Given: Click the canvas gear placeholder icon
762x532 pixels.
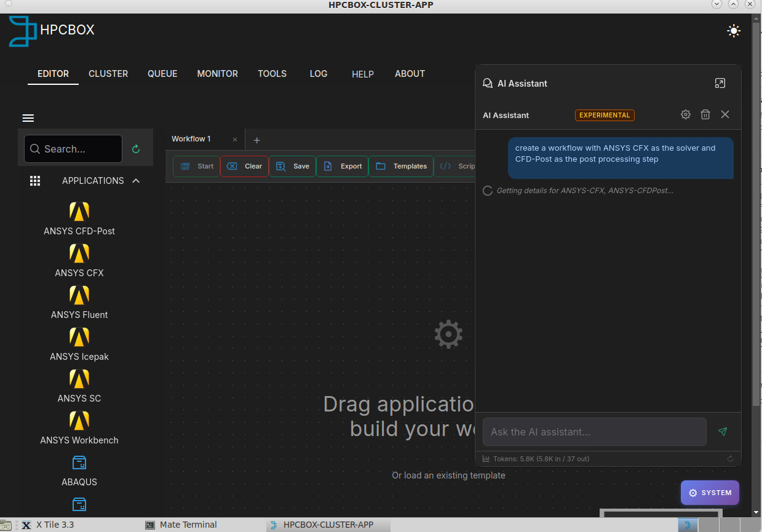Looking at the screenshot, I should pos(448,334).
